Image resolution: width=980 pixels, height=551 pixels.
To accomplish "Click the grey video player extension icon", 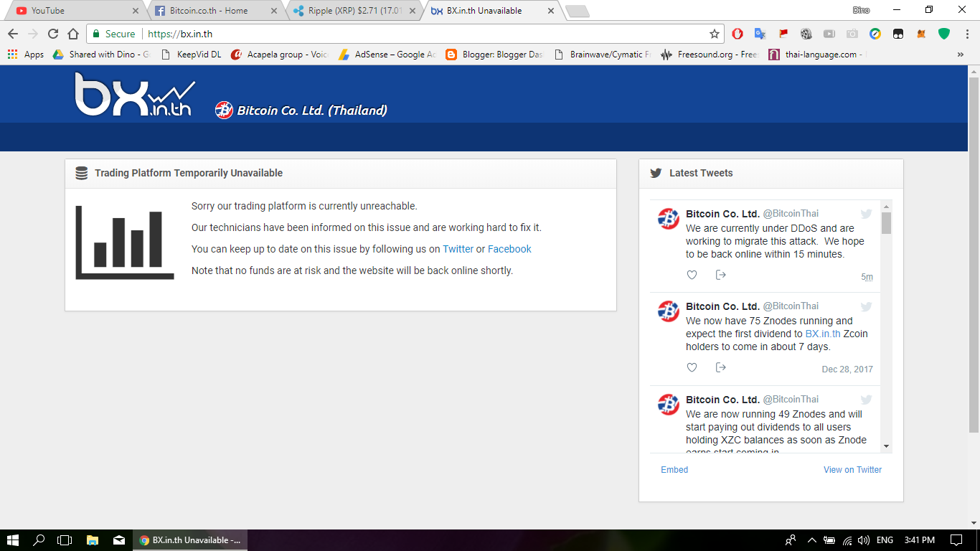I will click(x=829, y=34).
